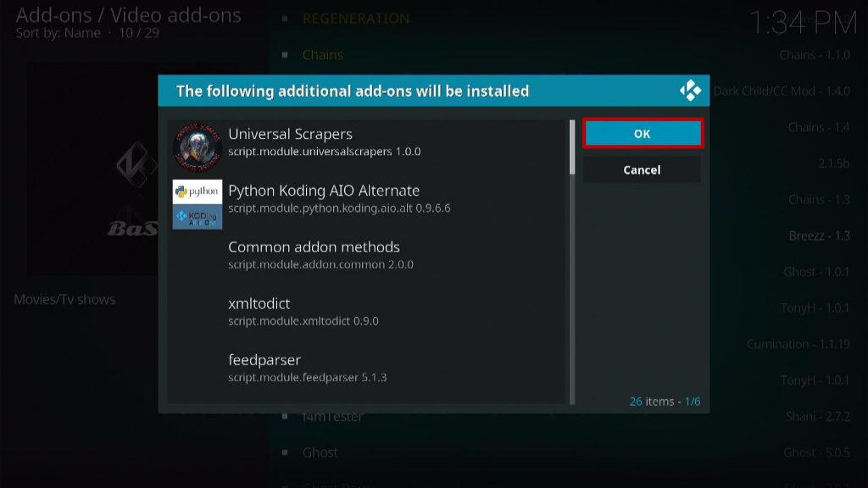Click script.module.universalscrapers 1.0.0 text

coord(325,152)
